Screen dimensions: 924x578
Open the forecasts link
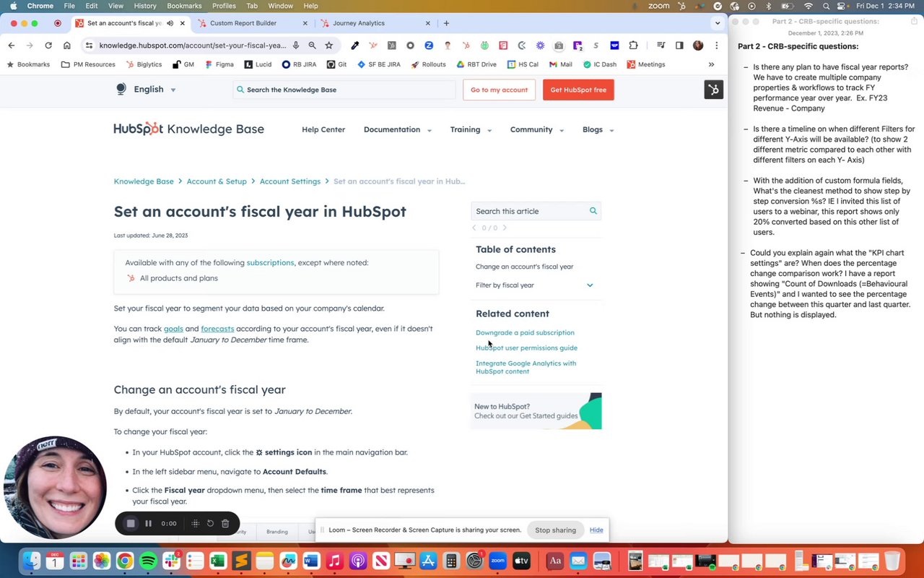tap(217, 328)
